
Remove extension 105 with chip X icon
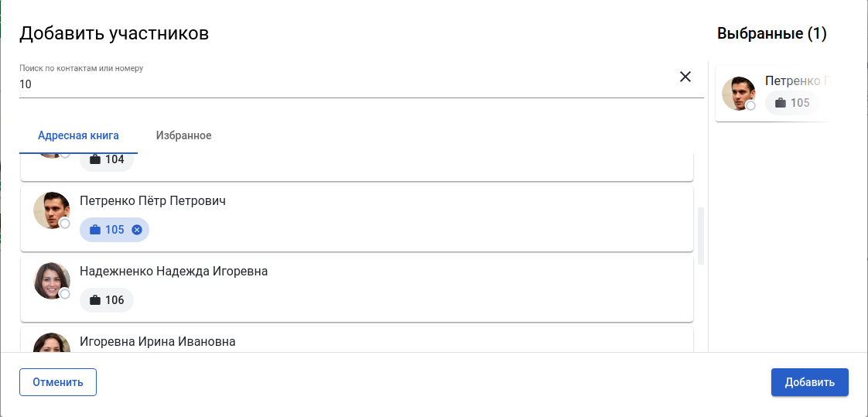pos(137,230)
